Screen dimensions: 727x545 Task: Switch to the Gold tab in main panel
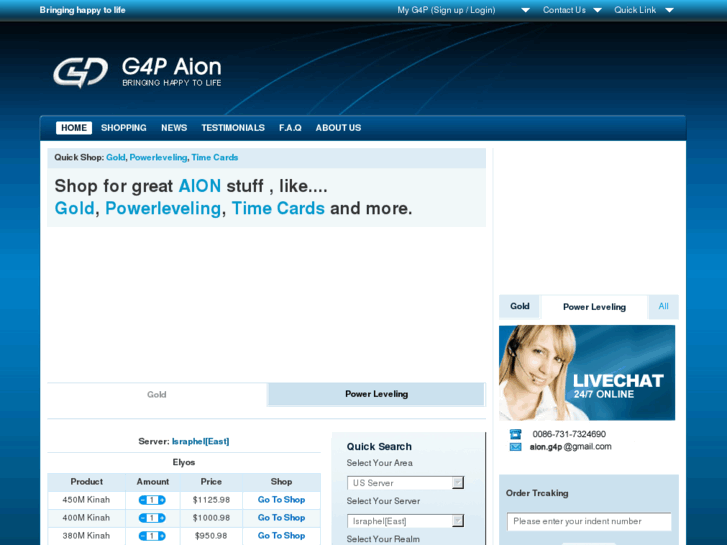[x=157, y=395]
